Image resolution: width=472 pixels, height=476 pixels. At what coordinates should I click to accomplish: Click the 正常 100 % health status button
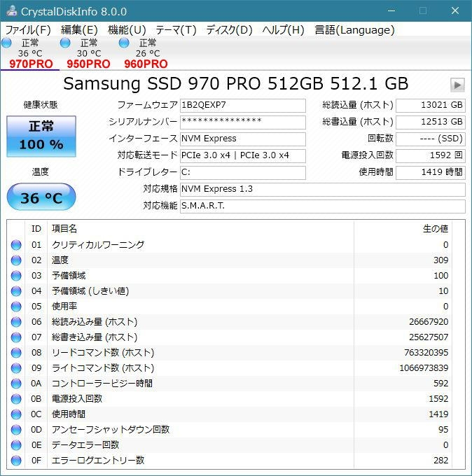(41, 136)
